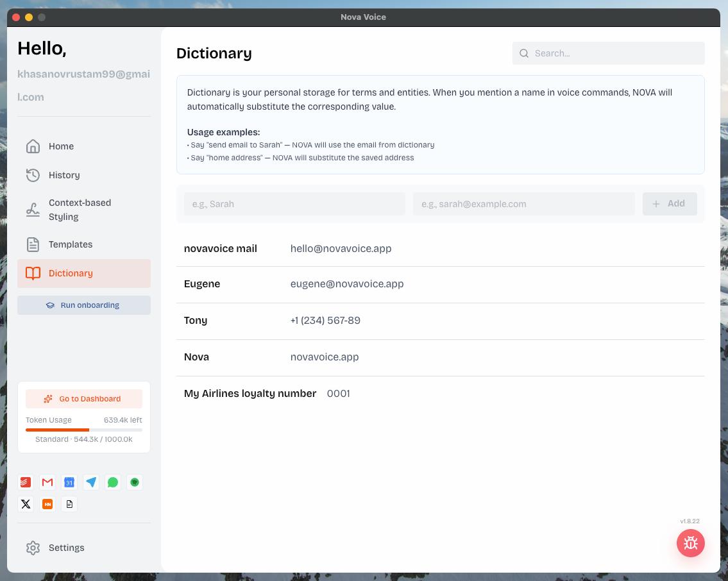Select the Telegram integration icon
Viewport: 728px width, 581px height.
coord(91,482)
